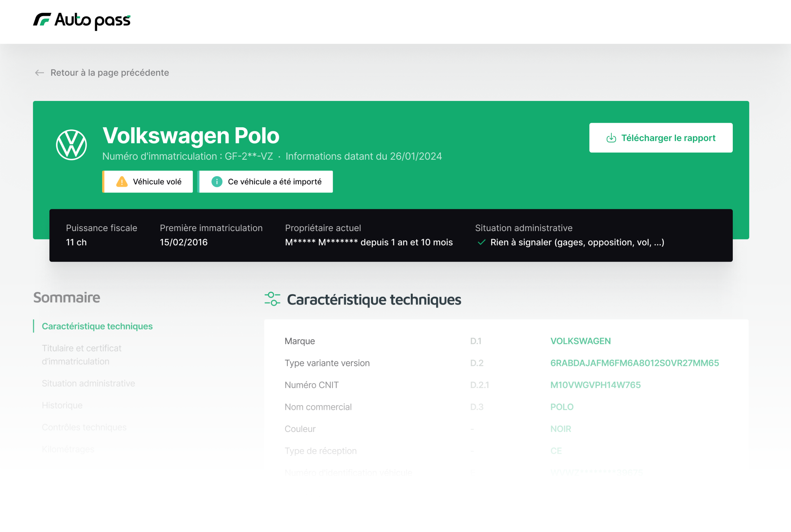Viewport: 791px width, 532px height.
Task: Click the Volkswagen brand logo
Action: [71, 145]
